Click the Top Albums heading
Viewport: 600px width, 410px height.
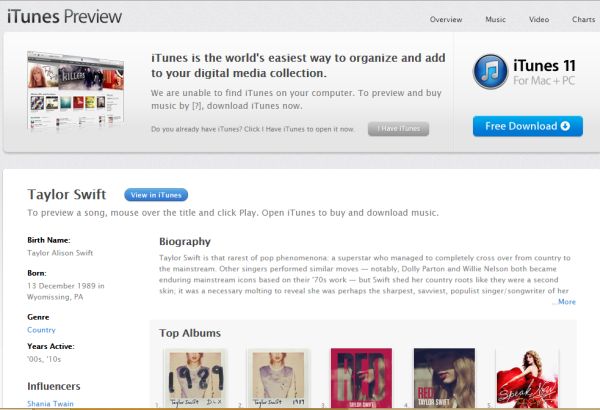click(x=190, y=333)
